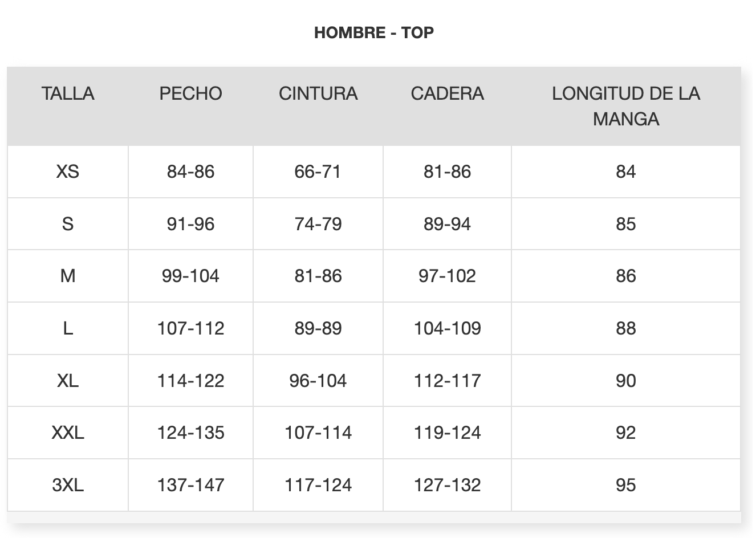The image size is (756, 538).
Task: Click the CINTURA column header
Action: pos(318,93)
